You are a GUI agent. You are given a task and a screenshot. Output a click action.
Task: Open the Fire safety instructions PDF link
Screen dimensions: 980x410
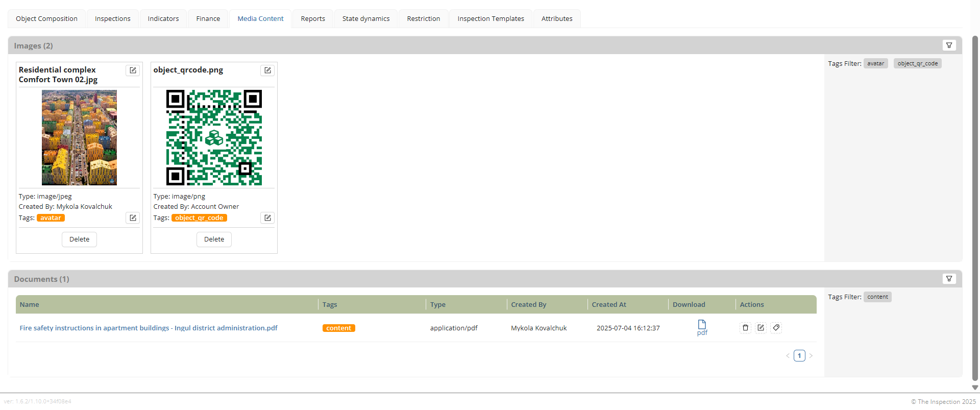(x=149, y=328)
